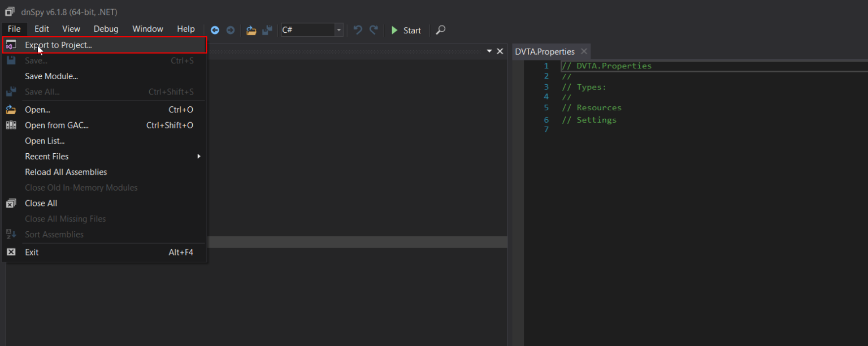
Task: Navigate back with the blue left arrow
Action: (x=215, y=30)
